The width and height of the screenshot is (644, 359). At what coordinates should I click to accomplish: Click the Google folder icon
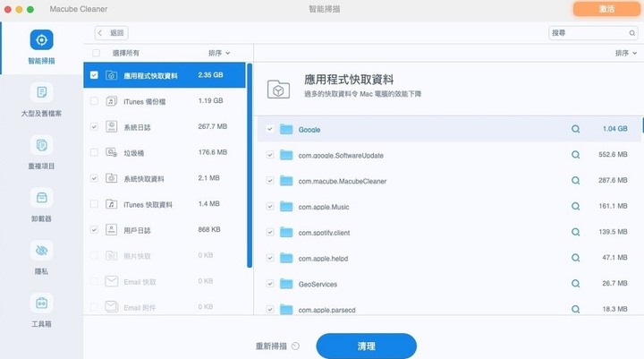(x=286, y=129)
